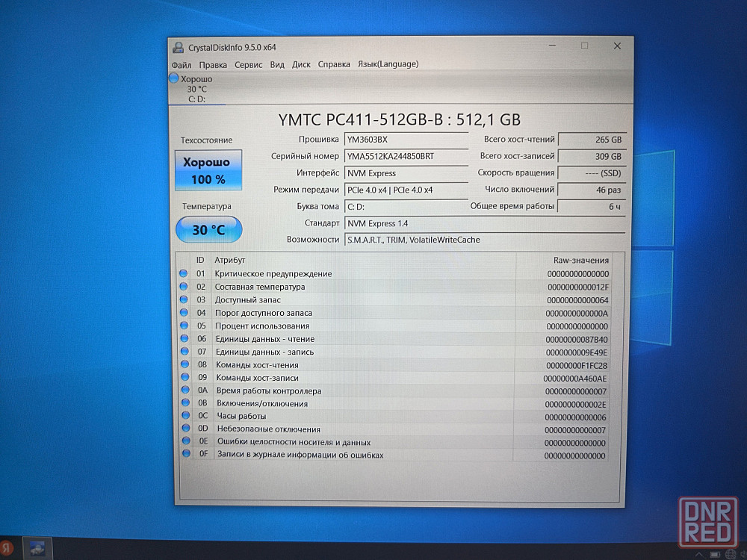Image resolution: width=747 pixels, height=560 pixels.
Task: Click status orb for 09 Команды хост-записи
Action: (185, 377)
